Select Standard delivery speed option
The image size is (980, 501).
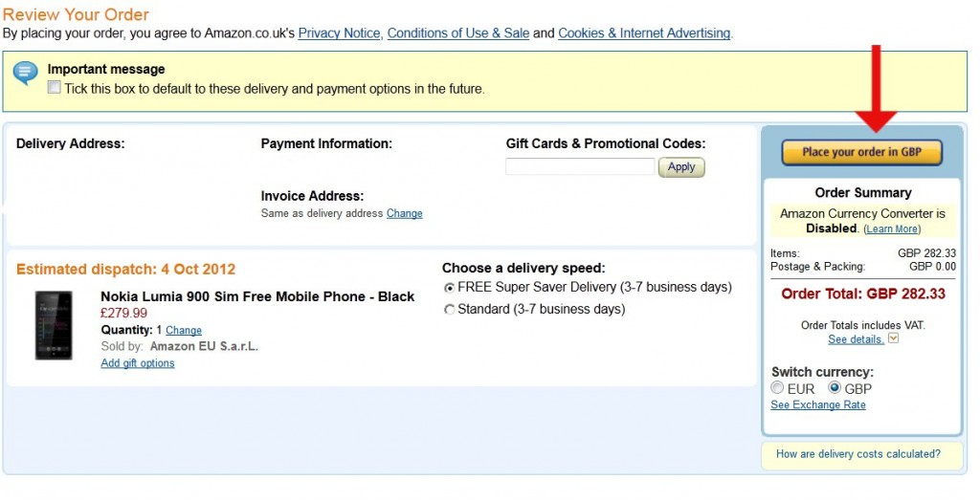(450, 310)
